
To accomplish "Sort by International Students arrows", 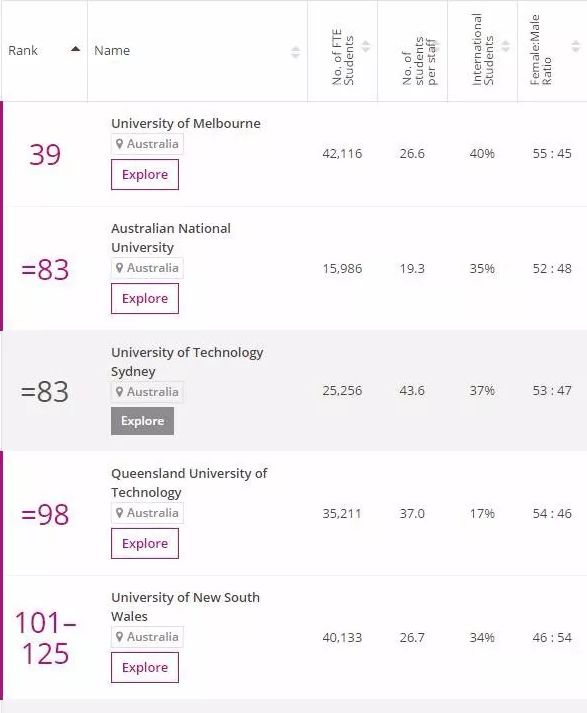I will click(506, 46).
